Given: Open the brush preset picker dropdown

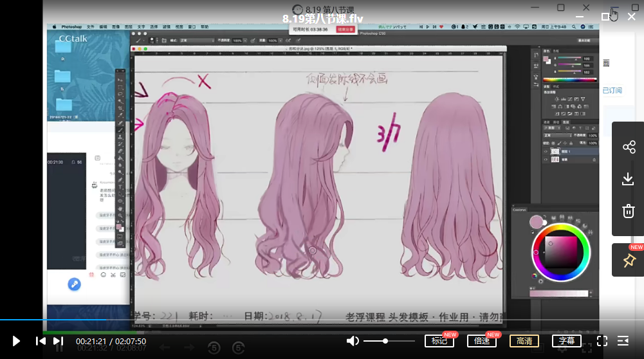Looking at the screenshot, I should [x=158, y=40].
